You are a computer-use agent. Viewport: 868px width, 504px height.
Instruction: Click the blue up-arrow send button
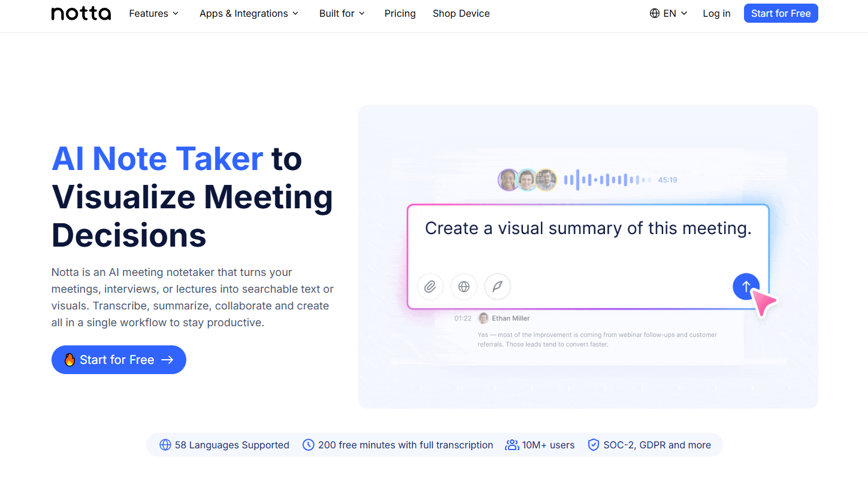point(746,287)
